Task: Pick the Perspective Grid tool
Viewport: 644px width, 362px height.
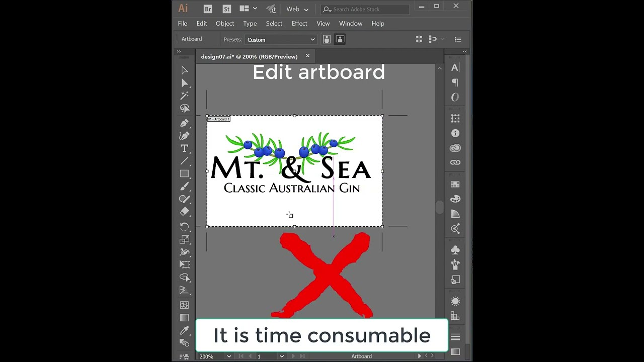Action: coord(184,290)
